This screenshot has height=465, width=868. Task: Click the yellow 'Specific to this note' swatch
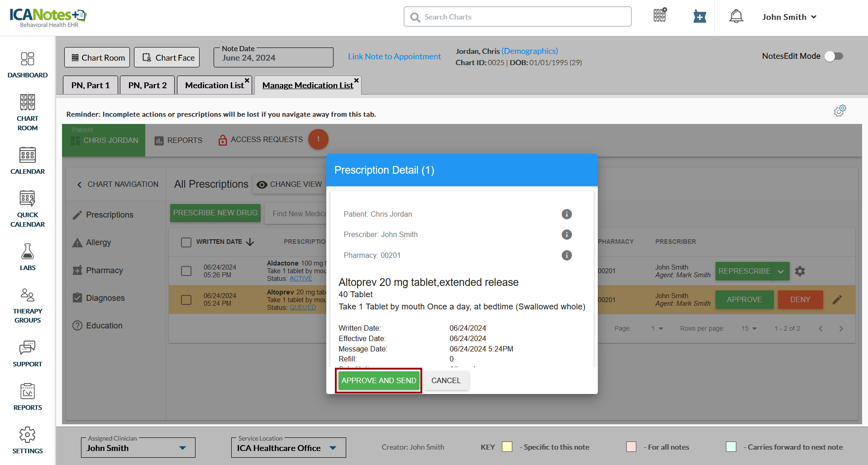point(507,447)
